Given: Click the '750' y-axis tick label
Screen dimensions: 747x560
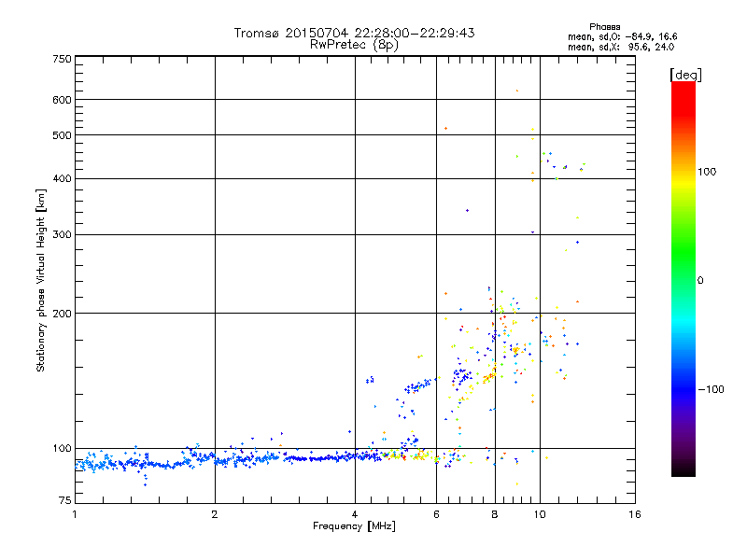Looking at the screenshot, I should pyautogui.click(x=62, y=59).
